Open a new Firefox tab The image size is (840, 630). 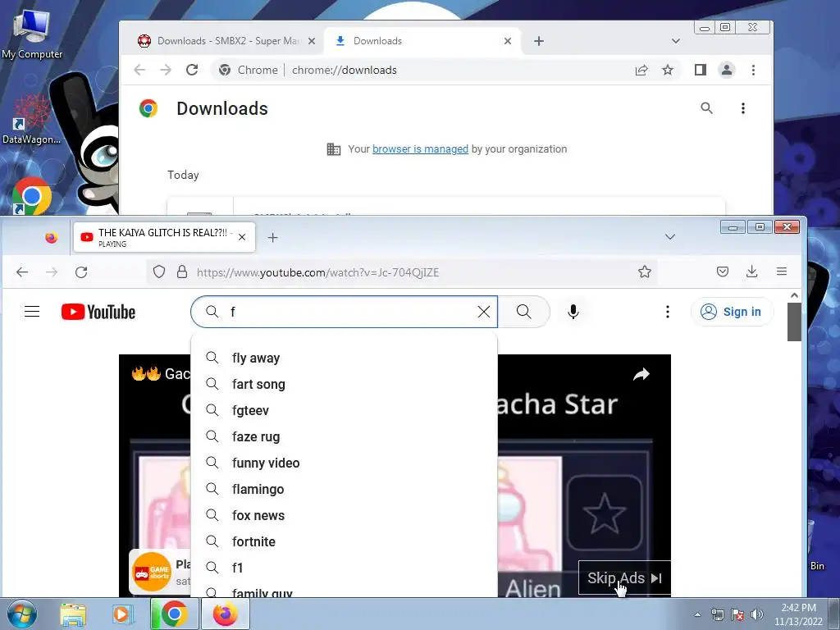coord(272,237)
